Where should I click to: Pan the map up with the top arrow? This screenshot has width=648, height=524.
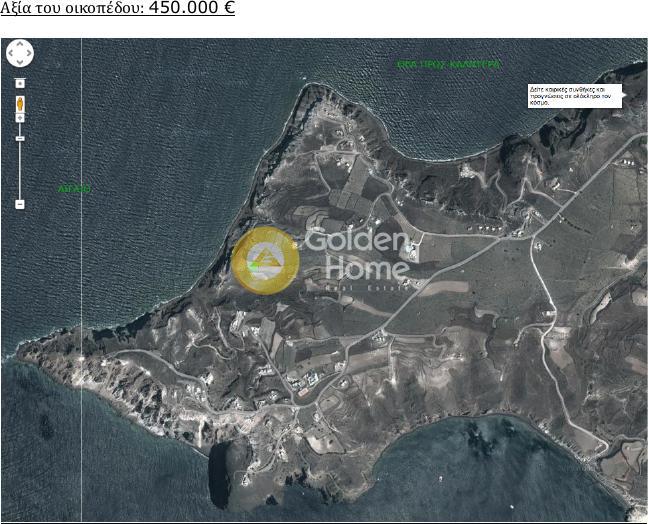pyautogui.click(x=20, y=45)
